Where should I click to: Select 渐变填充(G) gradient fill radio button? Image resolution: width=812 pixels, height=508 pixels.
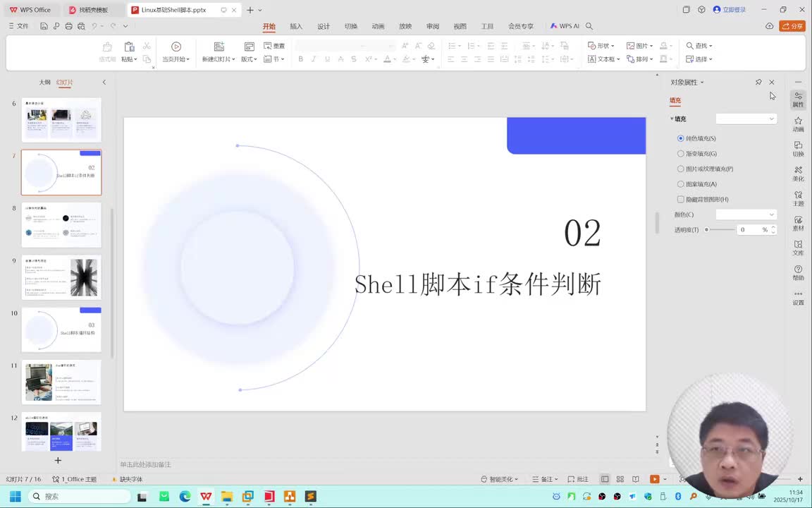pos(680,153)
